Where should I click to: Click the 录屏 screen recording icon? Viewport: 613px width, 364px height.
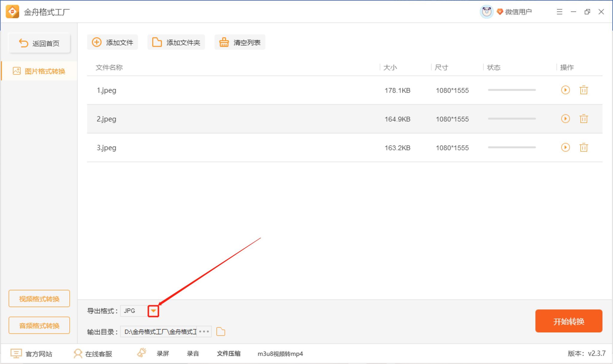pos(142,353)
